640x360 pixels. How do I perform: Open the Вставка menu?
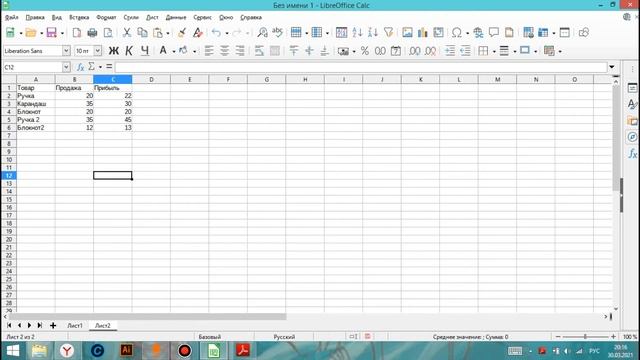[x=79, y=17]
